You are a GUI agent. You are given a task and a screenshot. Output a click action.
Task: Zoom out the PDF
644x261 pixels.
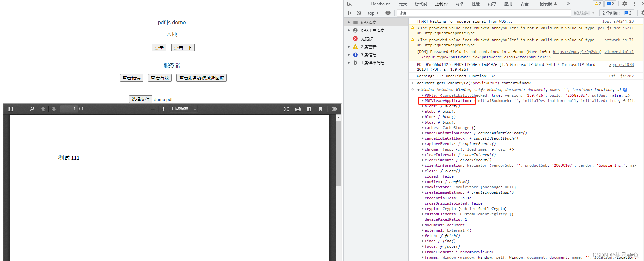tap(153, 109)
